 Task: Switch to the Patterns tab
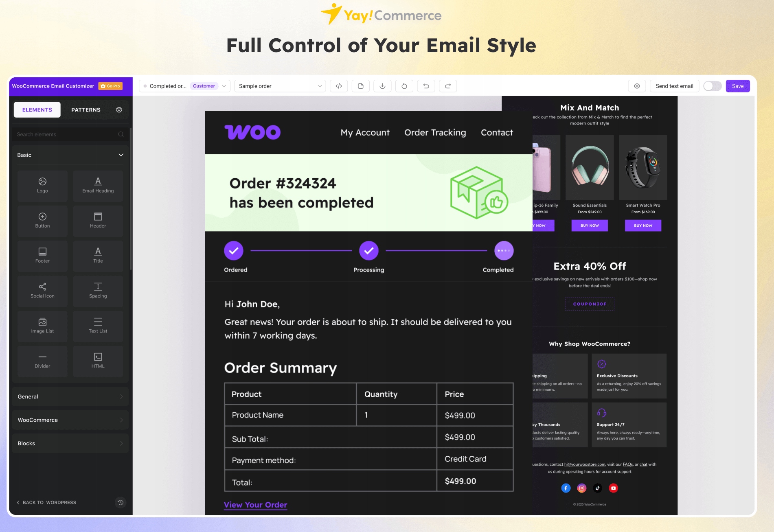pyautogui.click(x=86, y=110)
